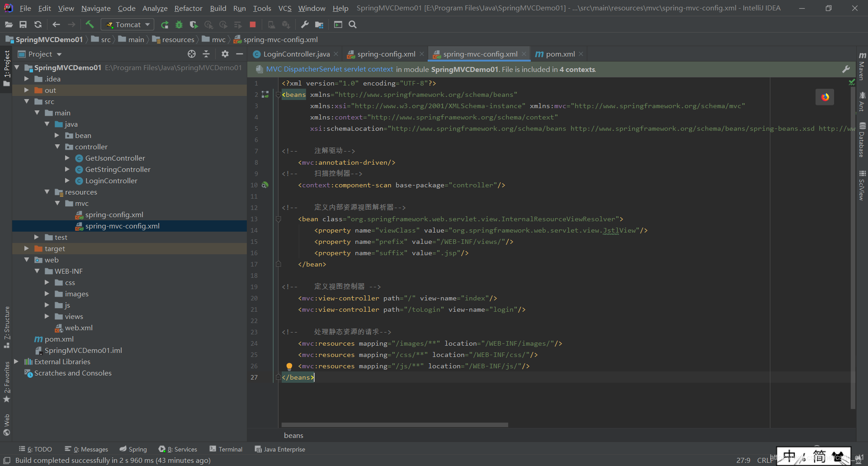Hide the Project tool window

tap(240, 54)
